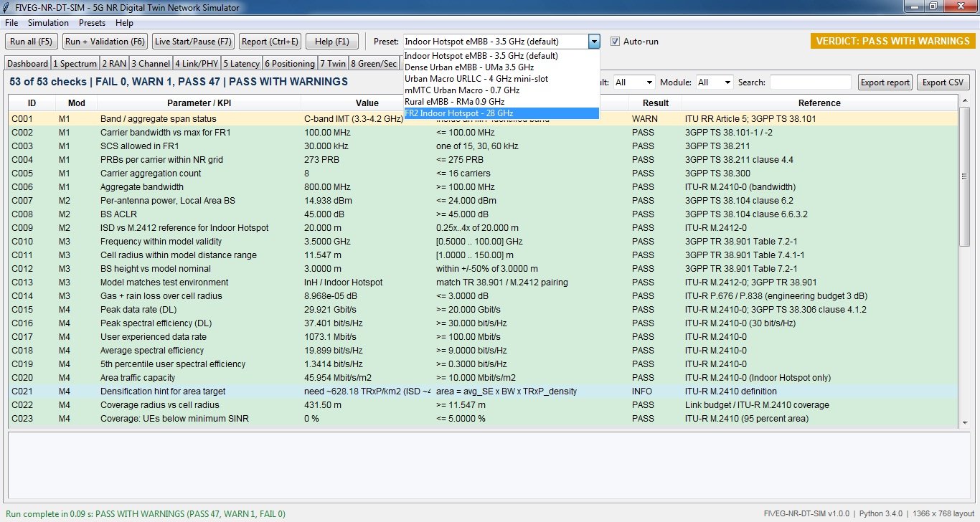Go to the 2 RAN tab
Viewport: 980px width, 522px height.
coord(114,64)
